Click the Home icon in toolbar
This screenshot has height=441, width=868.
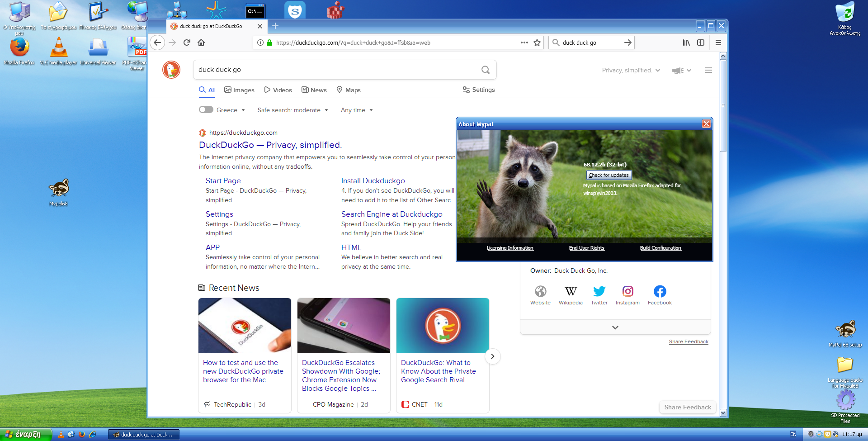tap(201, 43)
